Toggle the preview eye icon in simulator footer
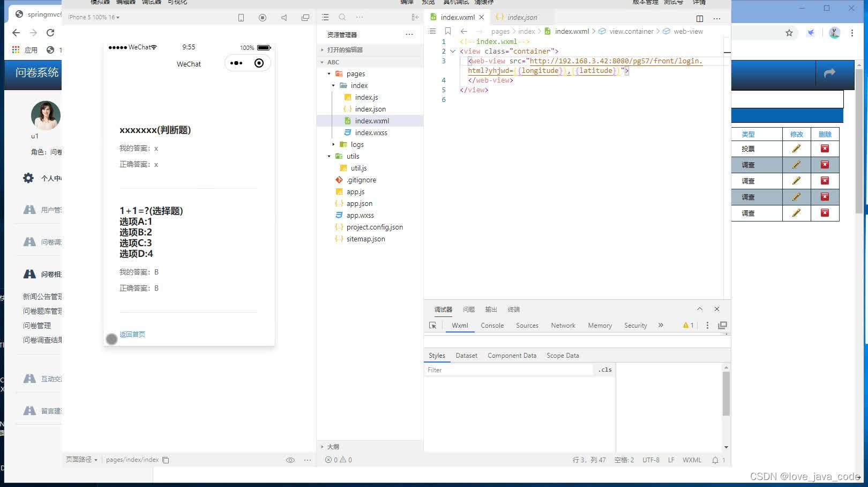This screenshot has width=868, height=487. (x=290, y=460)
